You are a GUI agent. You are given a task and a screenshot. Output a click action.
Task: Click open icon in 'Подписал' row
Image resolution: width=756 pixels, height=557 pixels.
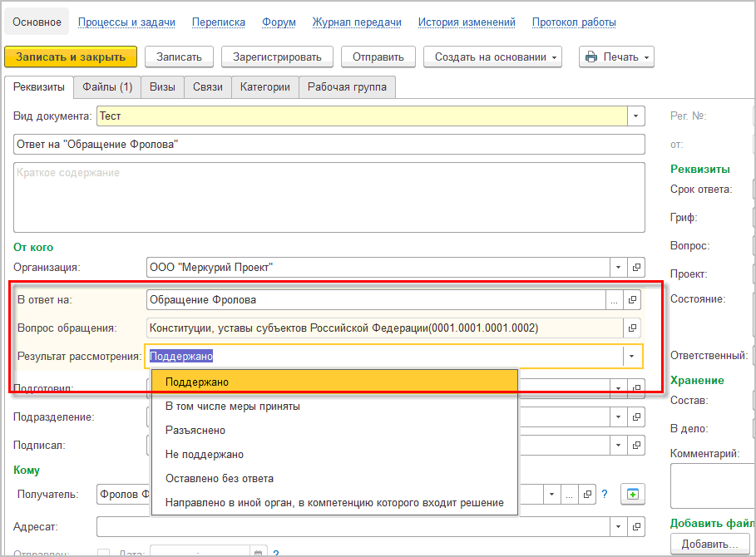pyautogui.click(x=636, y=446)
